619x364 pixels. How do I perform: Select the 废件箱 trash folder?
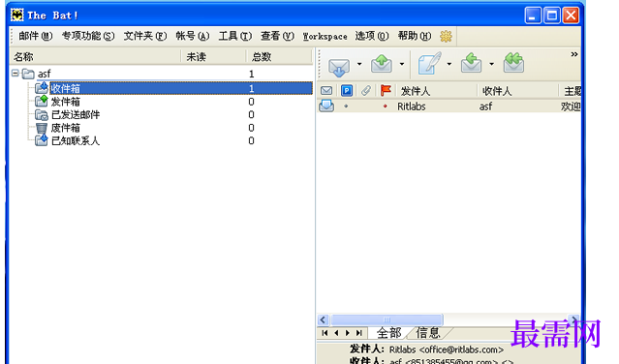[x=65, y=128]
